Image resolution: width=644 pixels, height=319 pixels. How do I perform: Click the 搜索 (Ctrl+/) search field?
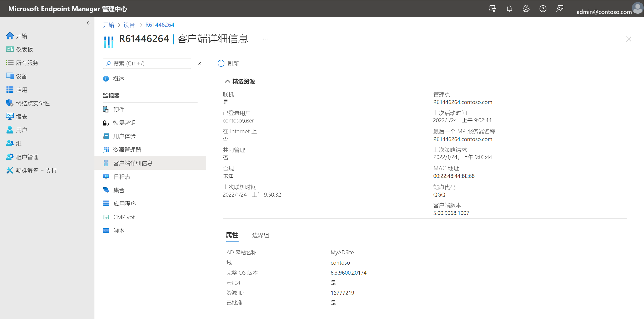147,64
